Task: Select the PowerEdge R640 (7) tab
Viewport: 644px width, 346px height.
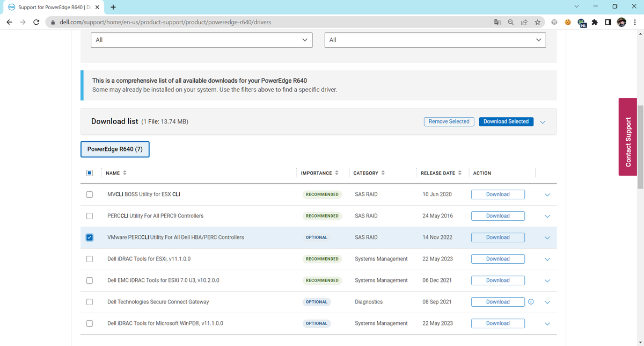Action: pos(115,149)
